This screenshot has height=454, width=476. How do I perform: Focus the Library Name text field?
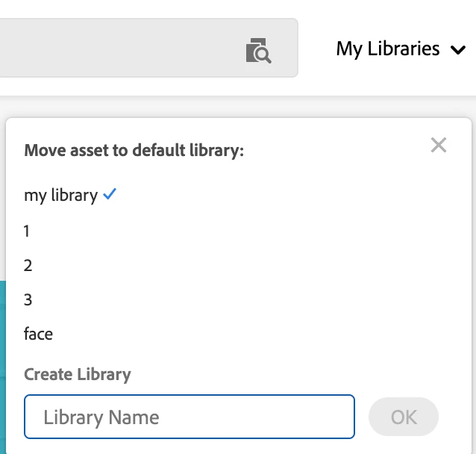189,417
